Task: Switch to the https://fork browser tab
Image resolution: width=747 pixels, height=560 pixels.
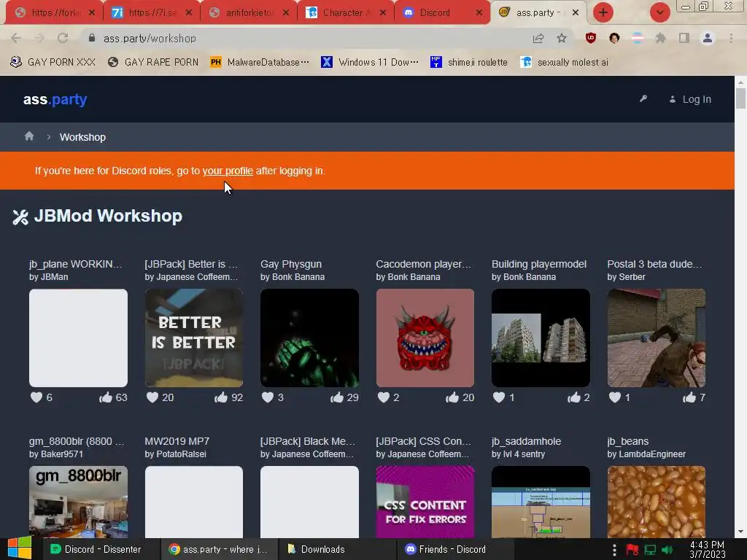Action: (x=55, y=13)
